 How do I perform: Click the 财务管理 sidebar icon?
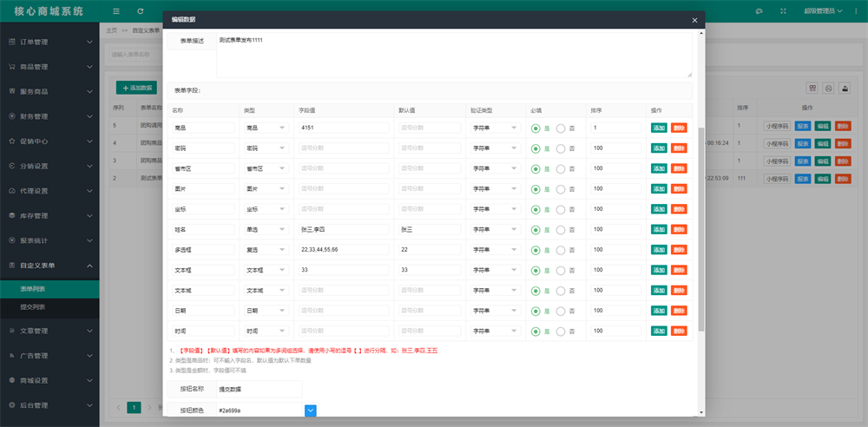(x=11, y=116)
